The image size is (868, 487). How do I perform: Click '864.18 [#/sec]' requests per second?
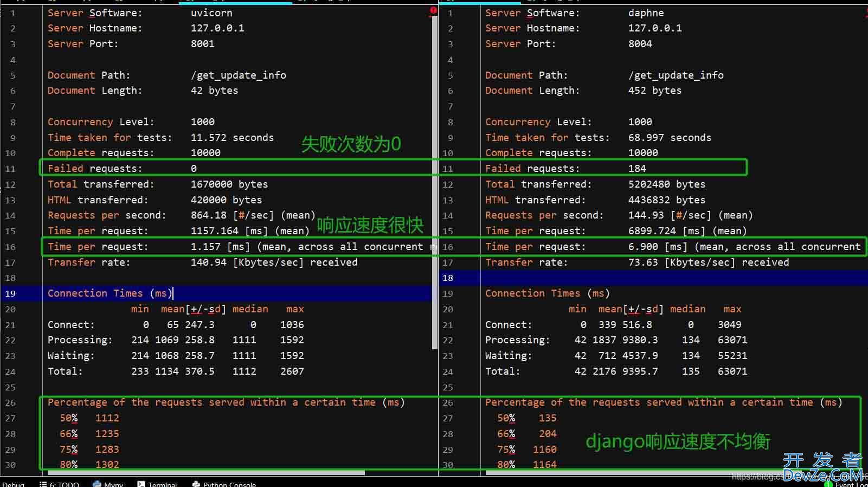click(232, 215)
